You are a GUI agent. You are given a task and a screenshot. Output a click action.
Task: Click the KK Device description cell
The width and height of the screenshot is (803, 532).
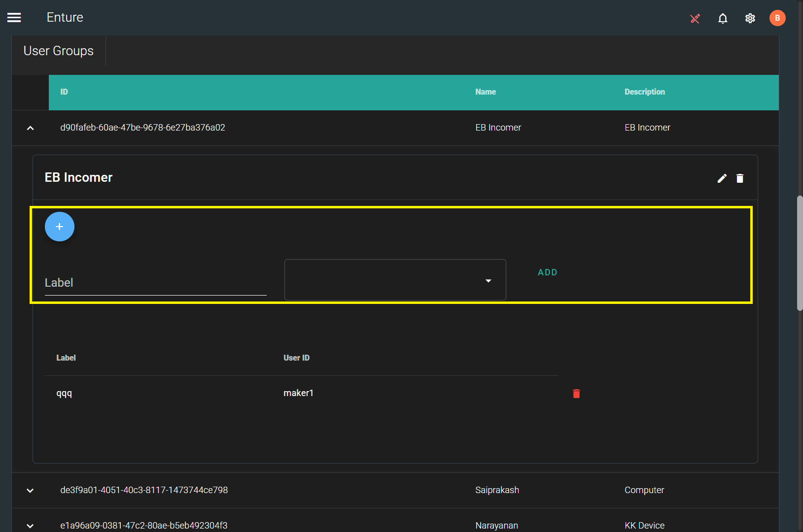tap(644, 525)
